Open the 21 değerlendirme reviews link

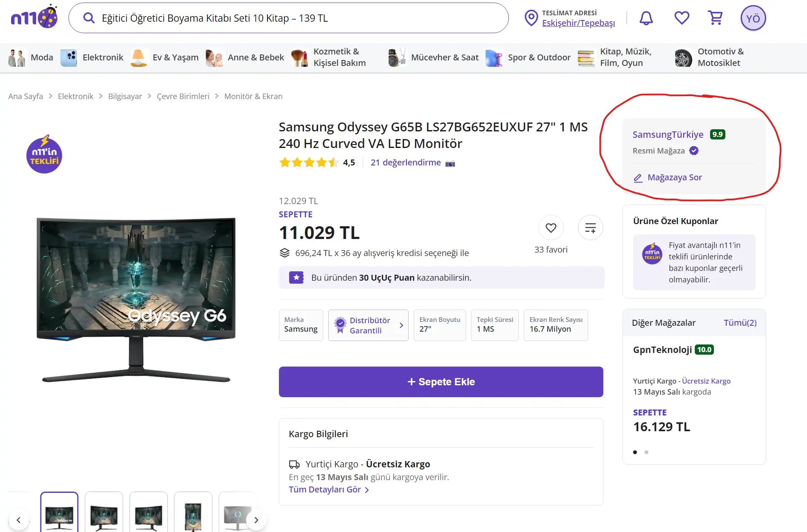click(x=406, y=162)
